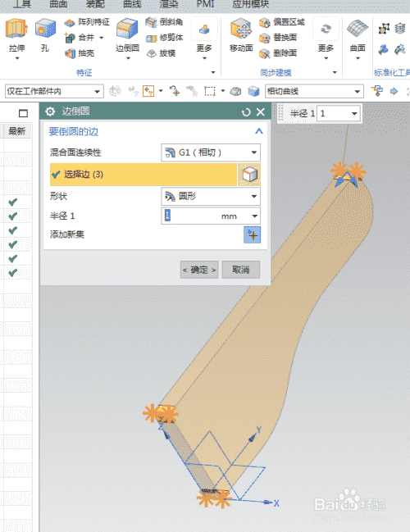Click the first green checkmark in the 最新 column
Viewport: 410px width, 532px height.
click(x=13, y=202)
